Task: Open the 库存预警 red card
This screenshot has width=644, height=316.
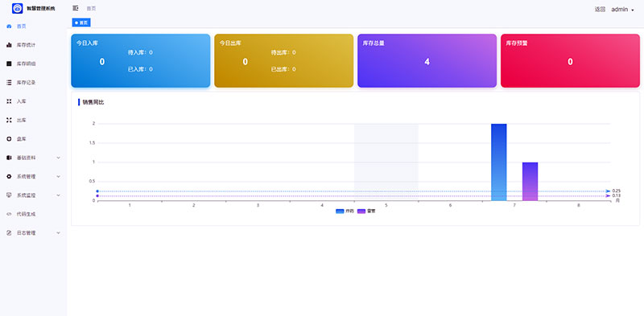Action: click(x=570, y=61)
